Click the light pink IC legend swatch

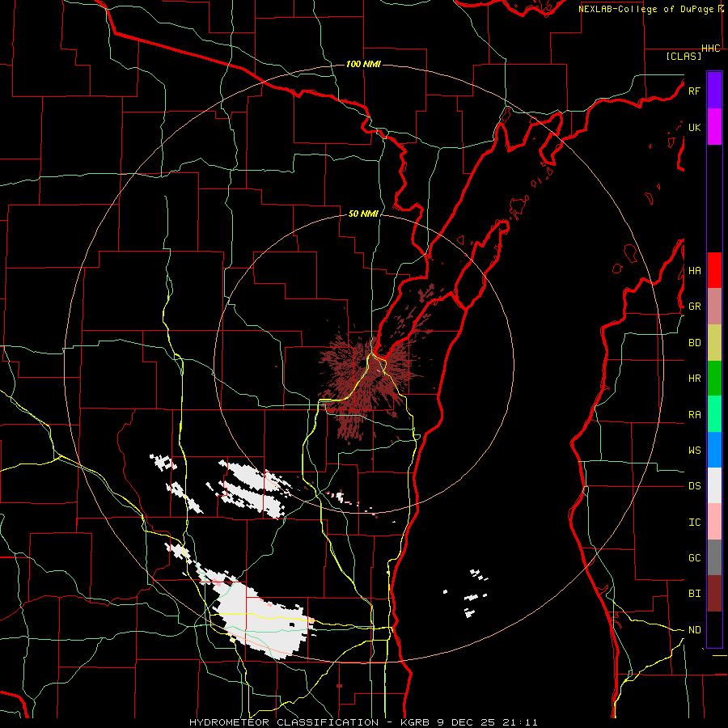point(714,522)
